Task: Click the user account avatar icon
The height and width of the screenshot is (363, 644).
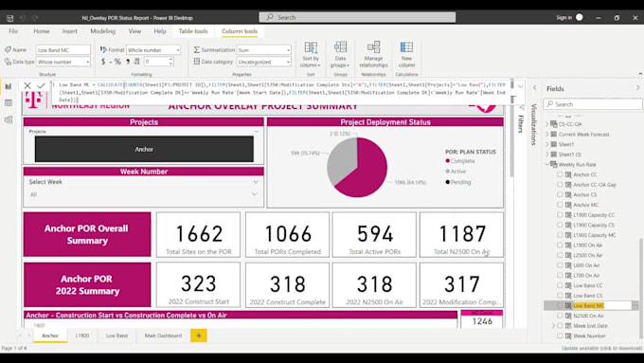Action: click(580, 17)
